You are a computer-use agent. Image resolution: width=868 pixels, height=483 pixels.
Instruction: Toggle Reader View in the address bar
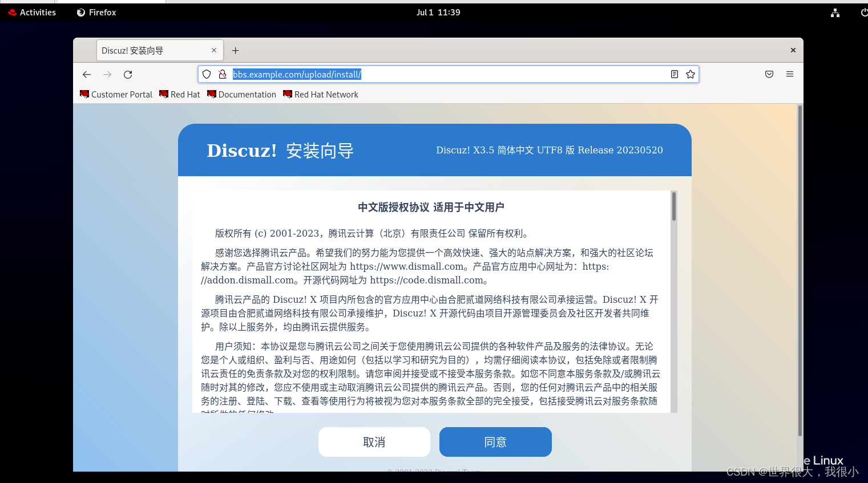674,74
